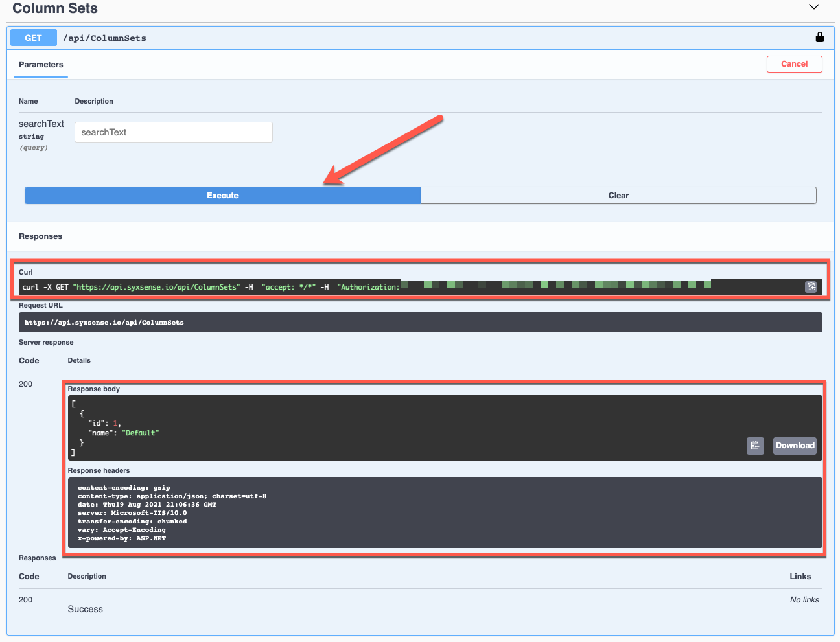Click the server: Microsoft-IIS/10.0 header line
840x642 pixels.
pos(132,513)
